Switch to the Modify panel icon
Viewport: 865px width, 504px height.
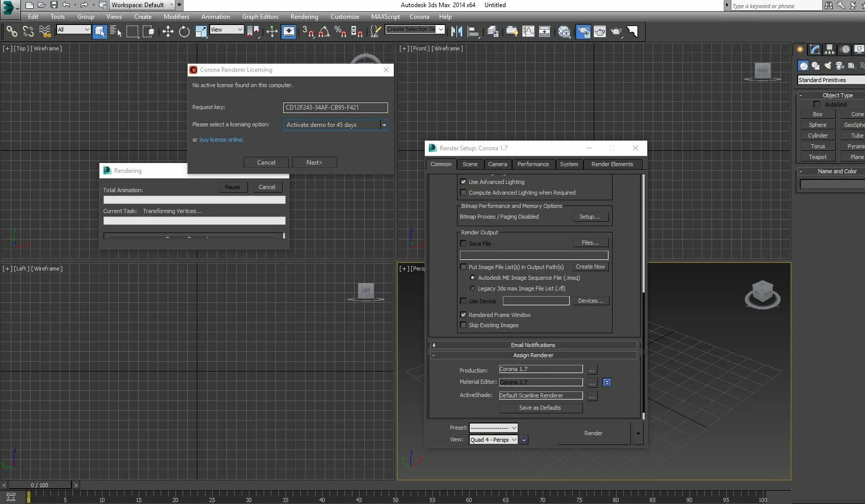pyautogui.click(x=815, y=49)
